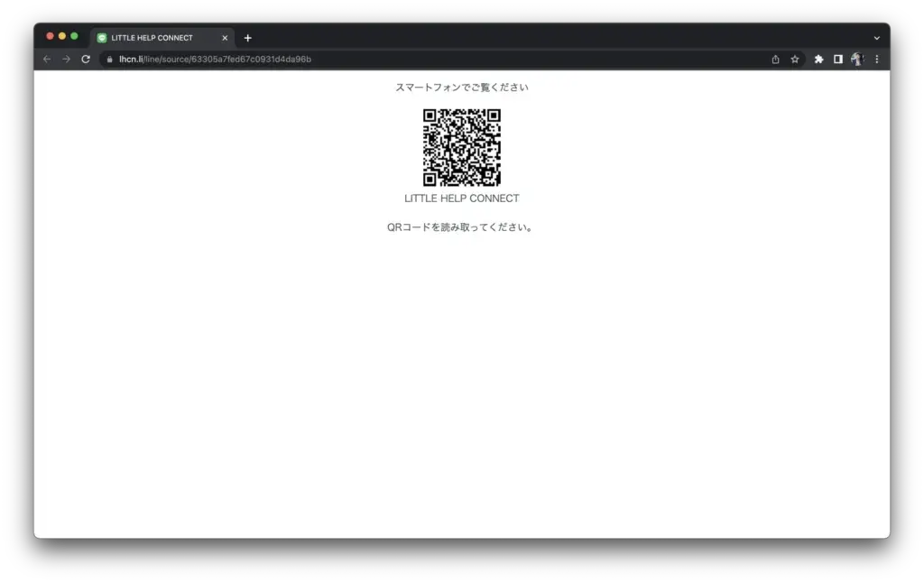The width and height of the screenshot is (924, 583).
Task: Open Chrome's three-dot menu
Action: (876, 60)
